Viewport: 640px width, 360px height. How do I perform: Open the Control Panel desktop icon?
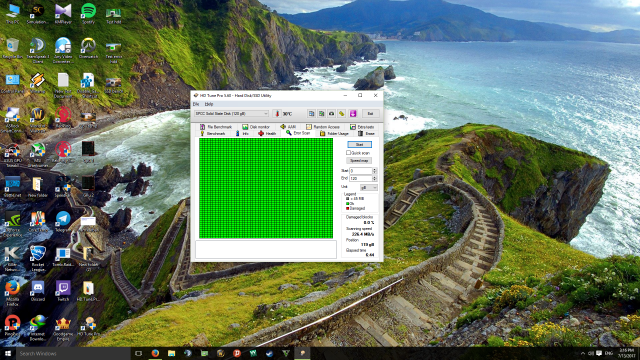[x=13, y=84]
